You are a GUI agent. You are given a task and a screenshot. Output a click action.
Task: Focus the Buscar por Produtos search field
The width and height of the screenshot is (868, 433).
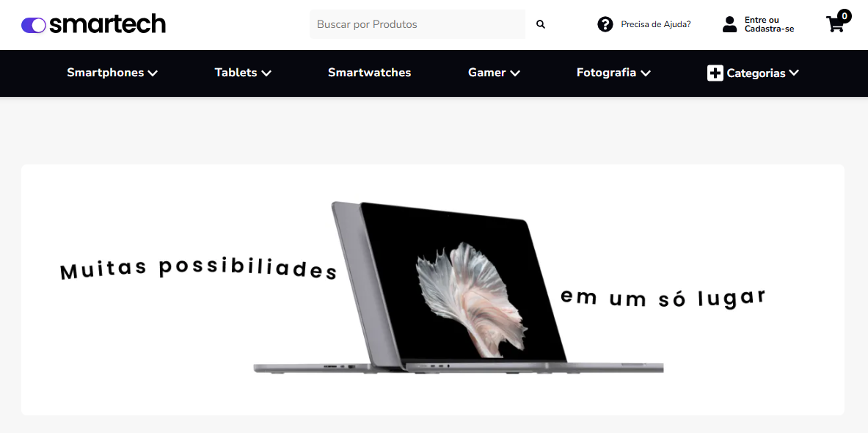tap(417, 24)
